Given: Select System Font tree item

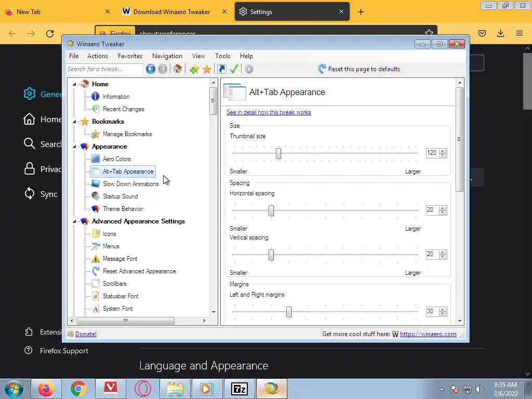Looking at the screenshot, I should pos(118,309).
